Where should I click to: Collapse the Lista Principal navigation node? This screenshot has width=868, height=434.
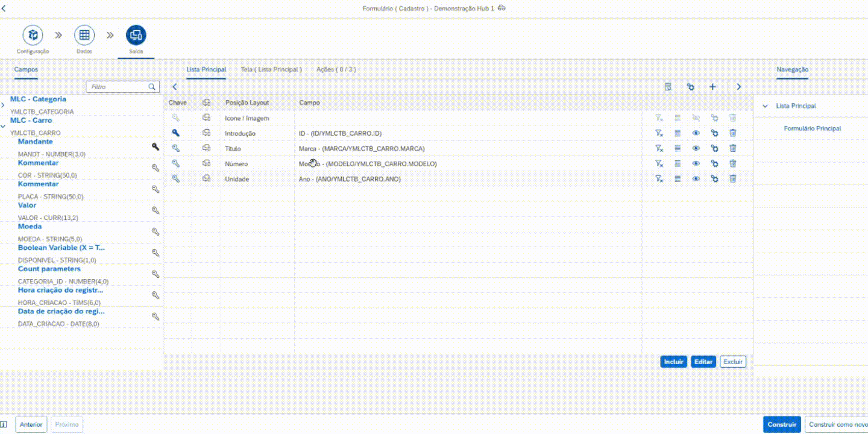coord(765,106)
